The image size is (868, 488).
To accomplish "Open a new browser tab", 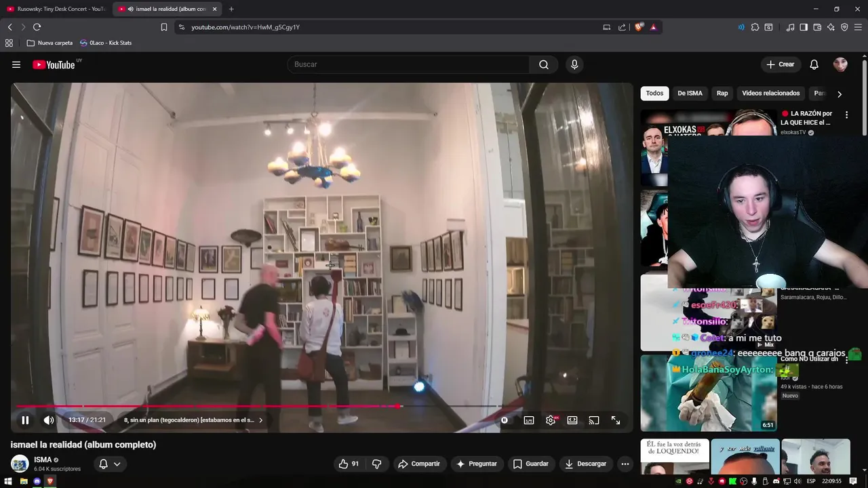I will [231, 9].
